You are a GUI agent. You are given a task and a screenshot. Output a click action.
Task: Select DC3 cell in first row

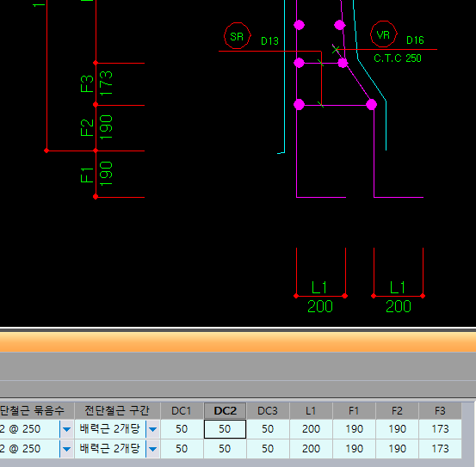268,429
